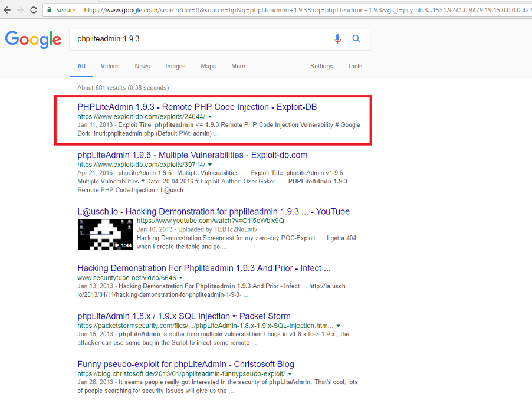Click the green Secure padlock icon
This screenshot has width=532, height=400.
point(51,10)
